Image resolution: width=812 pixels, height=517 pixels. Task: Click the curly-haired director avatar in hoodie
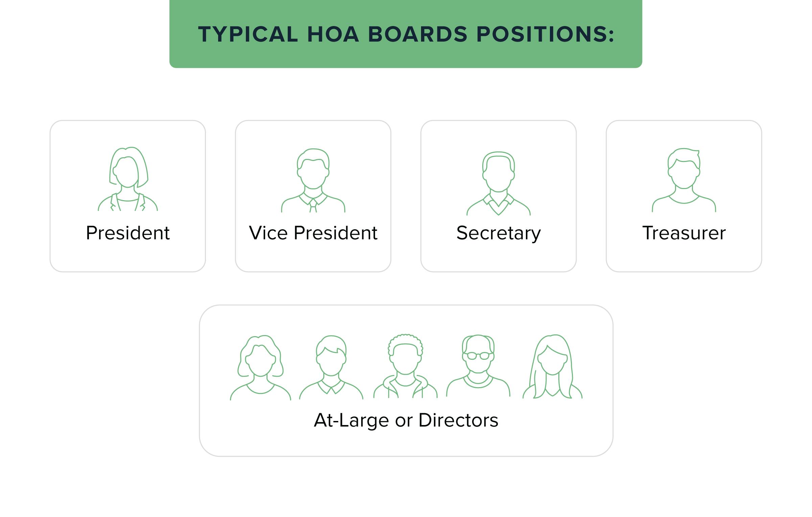pyautogui.click(x=405, y=366)
